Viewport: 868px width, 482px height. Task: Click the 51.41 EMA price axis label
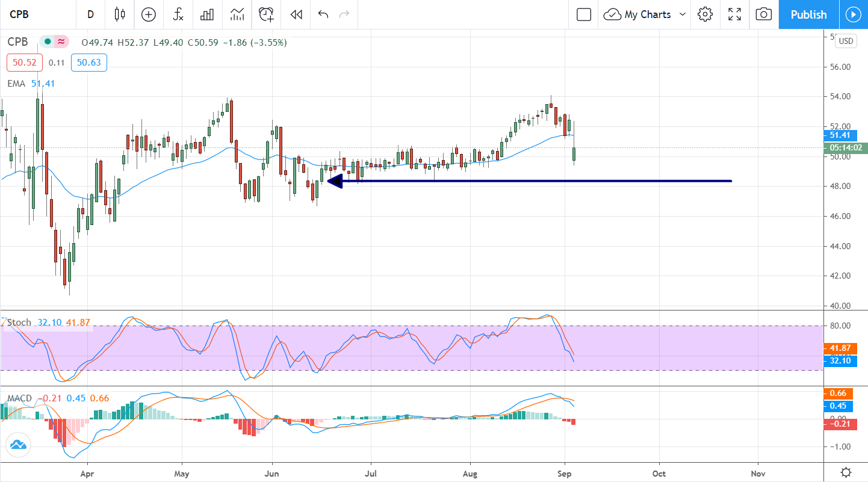click(x=839, y=135)
